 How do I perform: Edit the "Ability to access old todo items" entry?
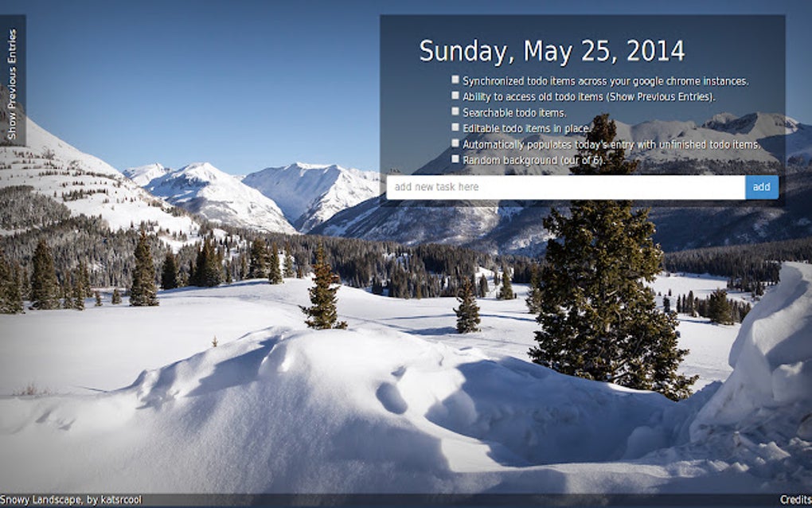[x=589, y=96]
